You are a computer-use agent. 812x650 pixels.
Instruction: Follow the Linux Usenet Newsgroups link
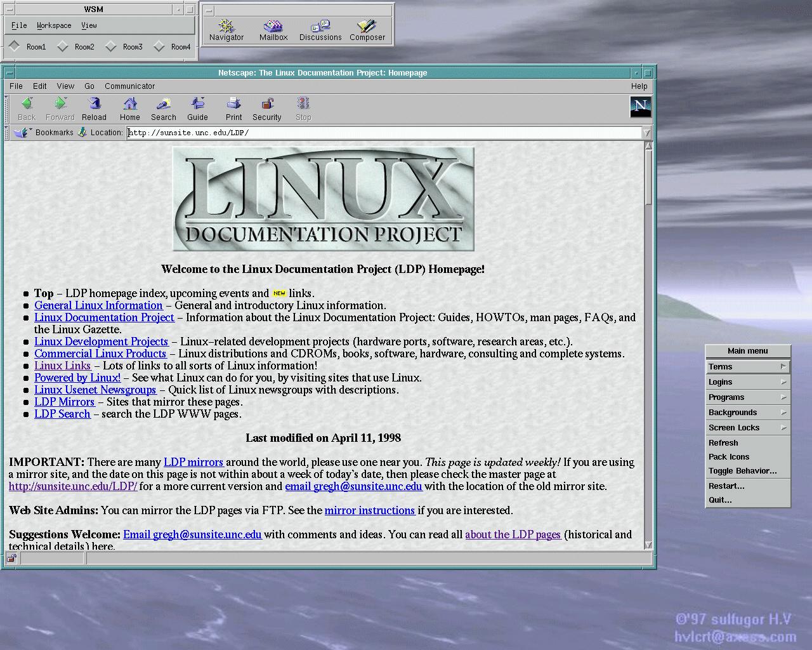(x=95, y=390)
